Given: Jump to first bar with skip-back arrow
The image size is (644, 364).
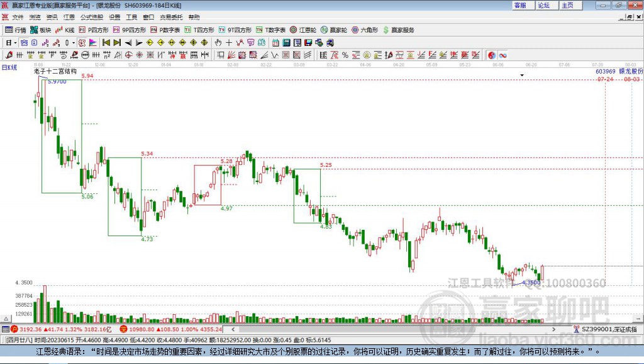Looking at the screenshot, I should tap(106, 43).
